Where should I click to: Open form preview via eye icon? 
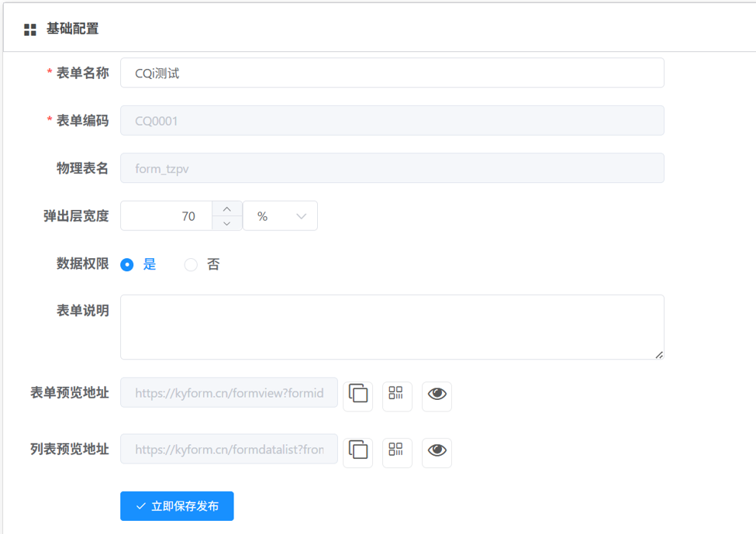pos(437,394)
